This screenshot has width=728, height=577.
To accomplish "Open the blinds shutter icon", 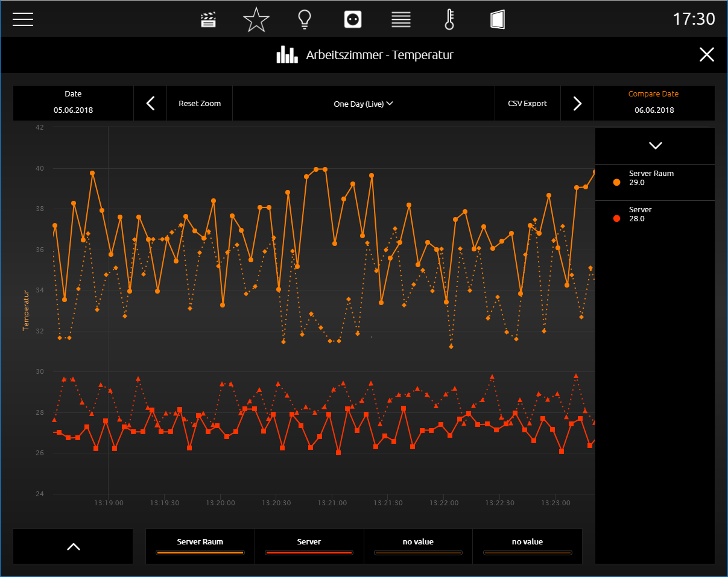I will click(x=401, y=20).
